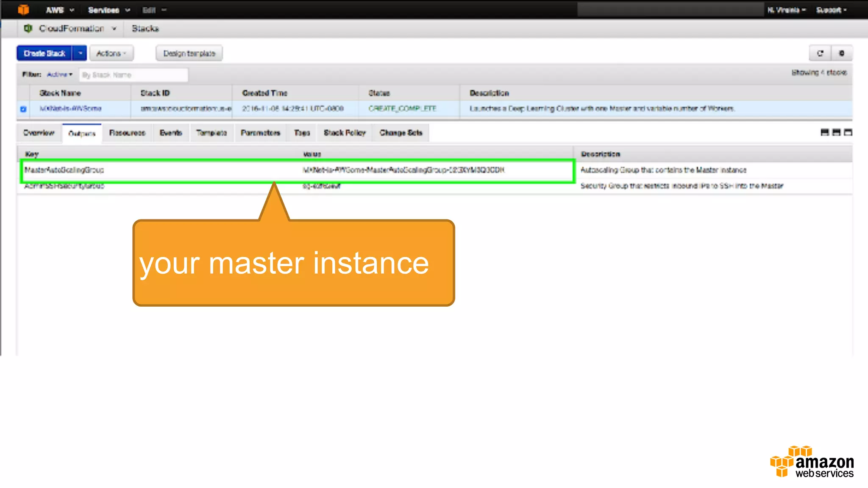The height and width of the screenshot is (488, 868).
Task: Click the Autoscaling Group description text
Action: click(x=663, y=170)
